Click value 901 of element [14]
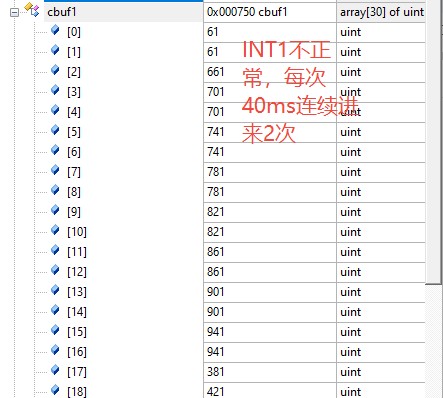443x398 pixels. pos(215,312)
